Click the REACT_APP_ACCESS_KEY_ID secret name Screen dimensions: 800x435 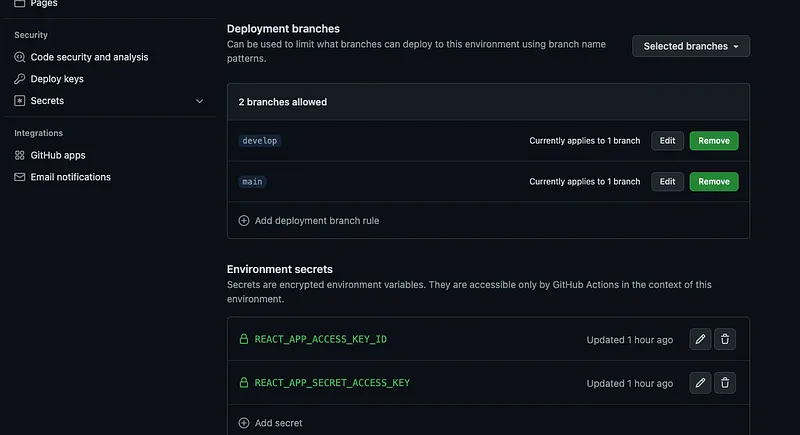[320, 339]
